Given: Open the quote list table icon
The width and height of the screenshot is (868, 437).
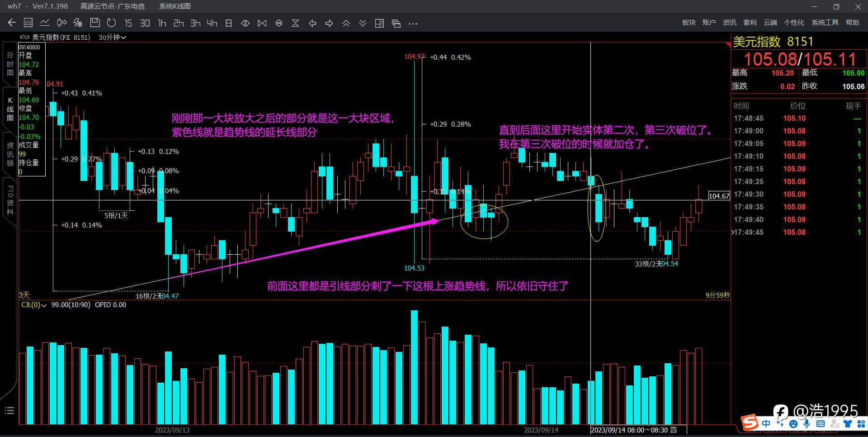Looking at the screenshot, I should [x=28, y=23].
